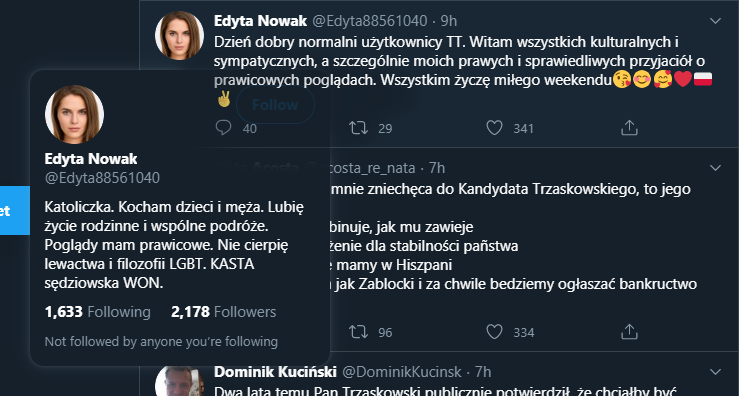Open Dominik Kuciński tweet options chevron
This screenshot has height=396, width=739.
715,372
